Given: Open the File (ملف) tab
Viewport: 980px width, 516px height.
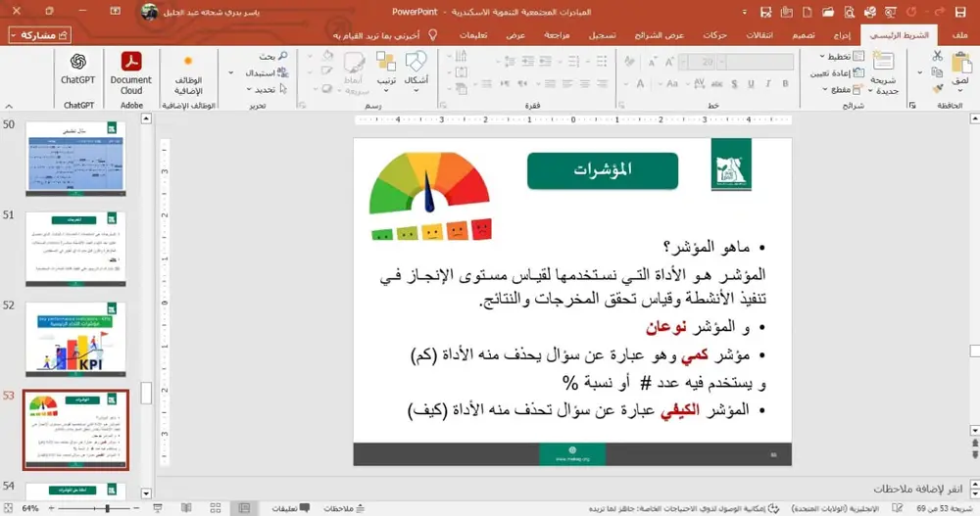Looking at the screenshot, I should pos(960,35).
